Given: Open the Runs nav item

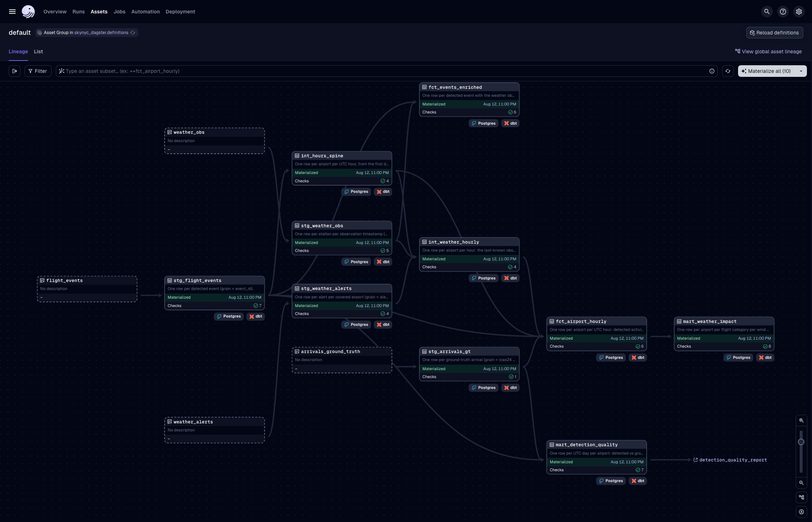Looking at the screenshot, I should pyautogui.click(x=79, y=12).
